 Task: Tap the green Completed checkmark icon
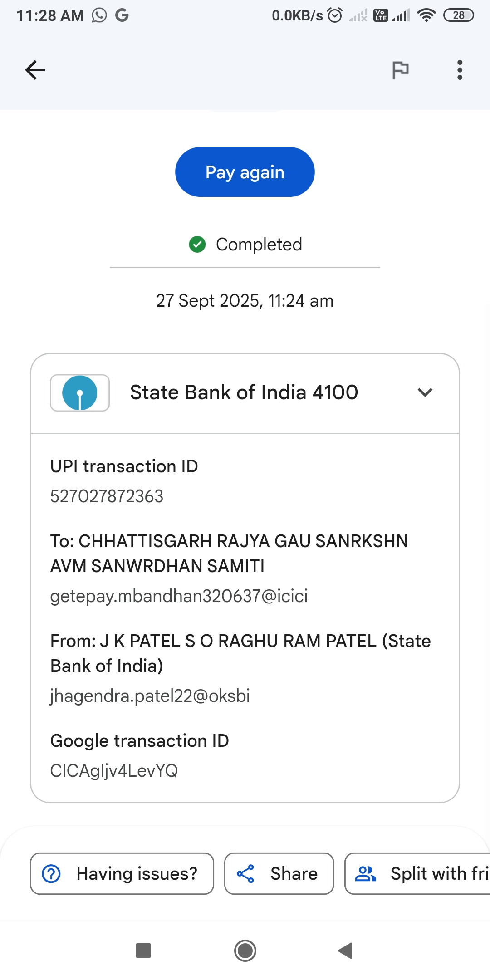click(x=197, y=244)
